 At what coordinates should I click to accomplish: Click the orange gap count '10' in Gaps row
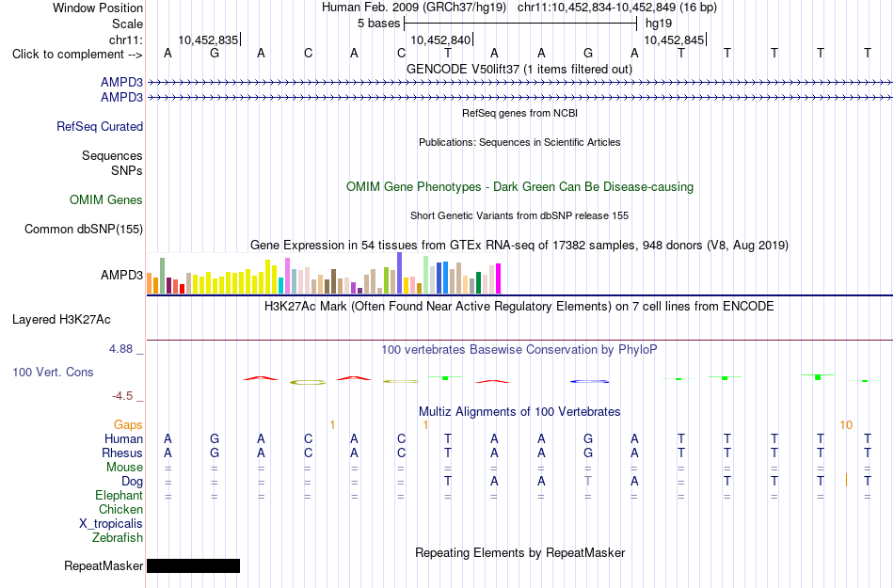[846, 425]
